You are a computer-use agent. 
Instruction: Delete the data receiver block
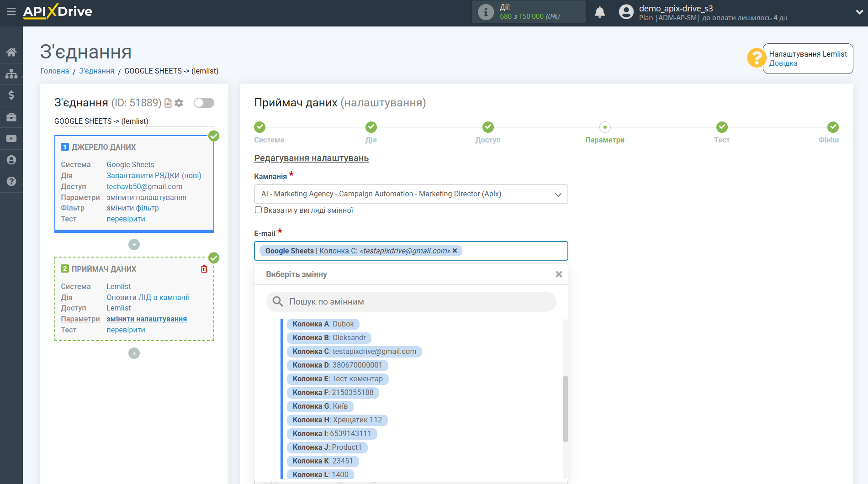(204, 269)
